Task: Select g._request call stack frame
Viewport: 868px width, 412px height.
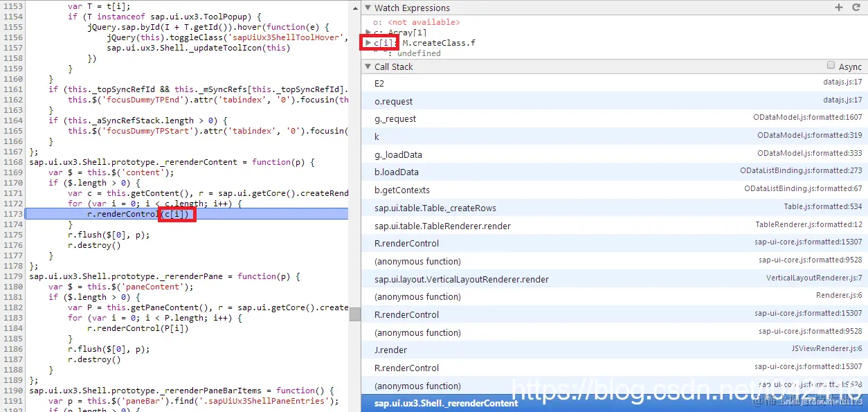Action: pyautogui.click(x=614, y=119)
